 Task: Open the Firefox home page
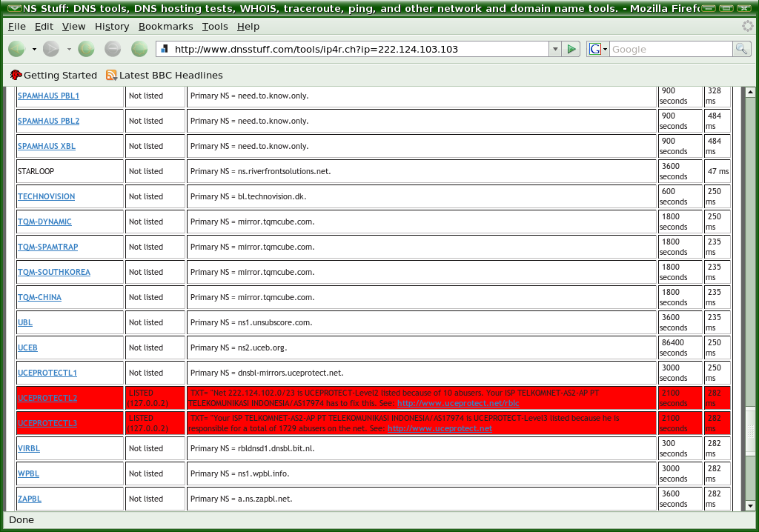tap(139, 49)
